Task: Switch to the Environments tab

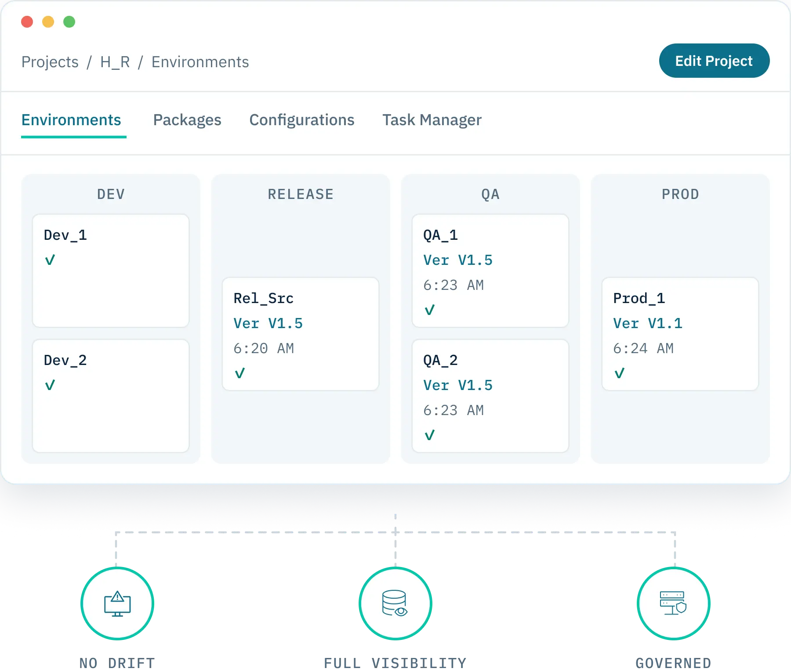Action: pos(71,120)
